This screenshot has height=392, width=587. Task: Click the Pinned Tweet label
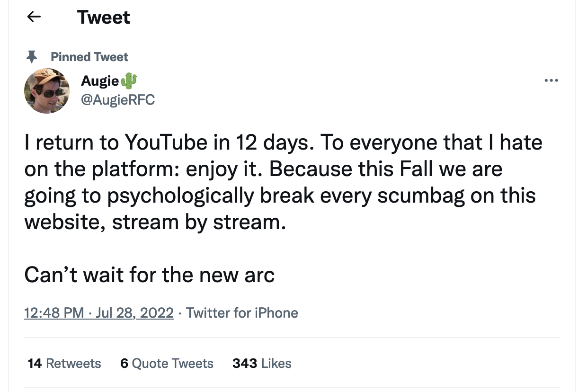point(89,57)
